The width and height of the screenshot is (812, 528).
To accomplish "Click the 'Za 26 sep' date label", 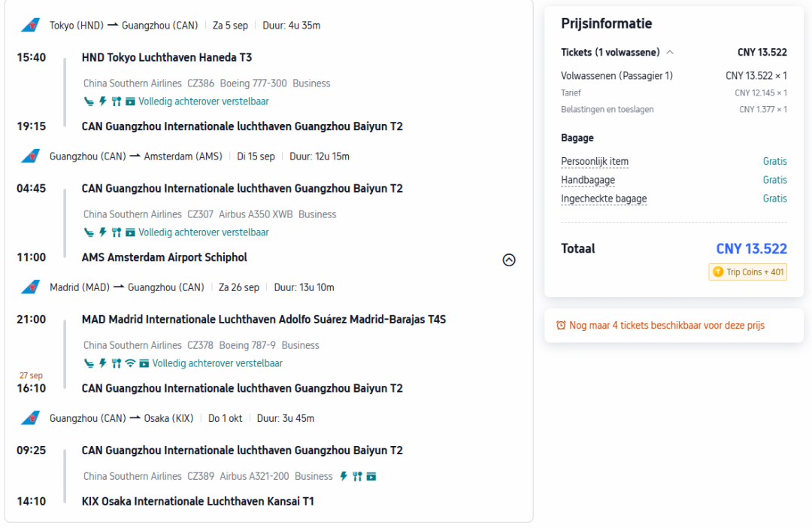I will [x=239, y=287].
